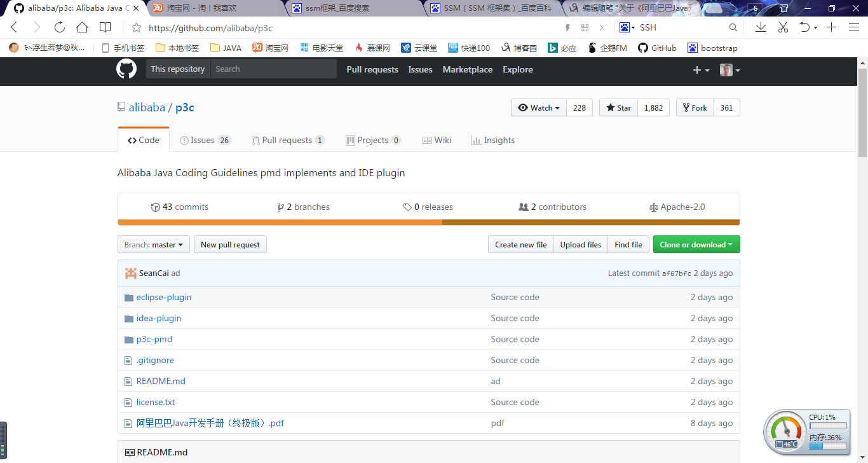The width and height of the screenshot is (868, 463).
Task: Open the alibaba organization link
Action: click(x=147, y=107)
